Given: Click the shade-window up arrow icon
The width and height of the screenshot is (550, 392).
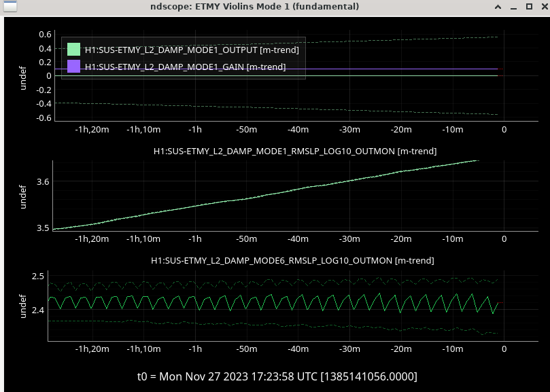Looking at the screenshot, I should tap(498, 7).
